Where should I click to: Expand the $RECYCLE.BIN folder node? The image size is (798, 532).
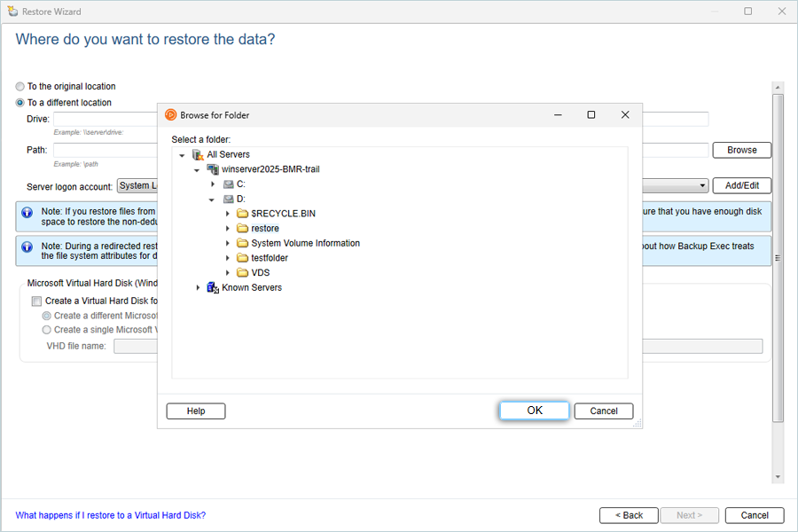pos(228,214)
